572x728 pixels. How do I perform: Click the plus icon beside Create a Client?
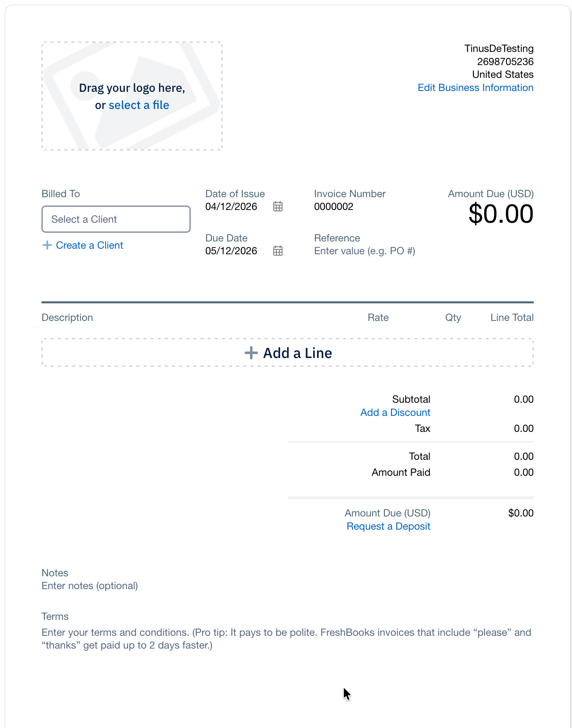[x=47, y=245]
